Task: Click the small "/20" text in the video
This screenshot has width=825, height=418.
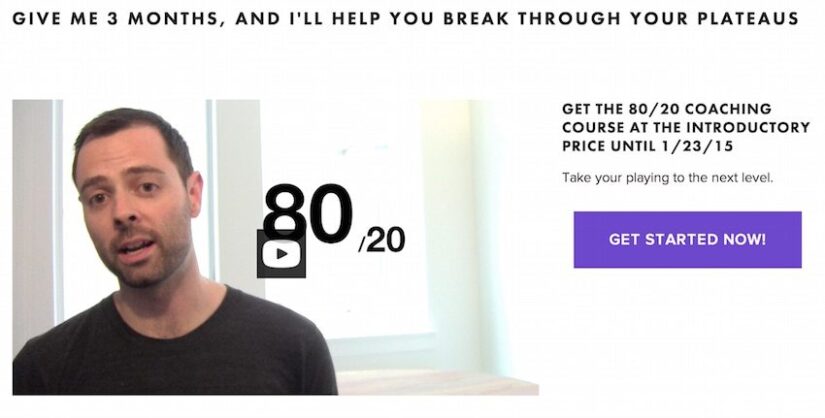Action: pyautogui.click(x=381, y=241)
